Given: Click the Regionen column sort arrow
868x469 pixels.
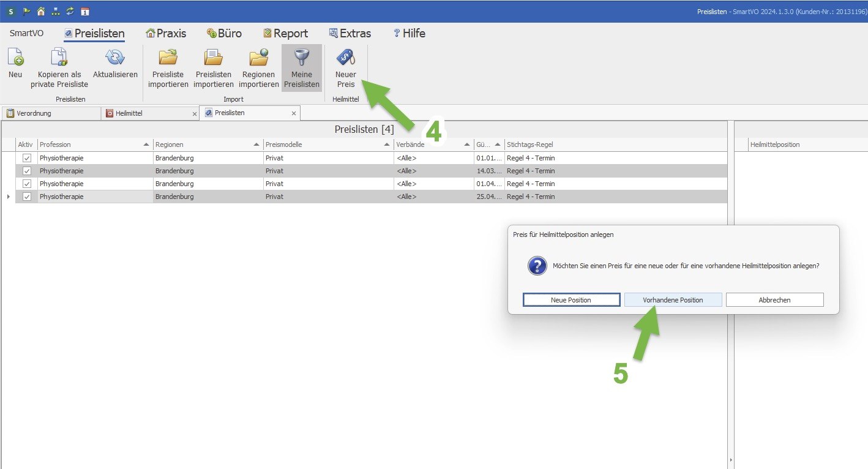Looking at the screenshot, I should coord(256,144).
